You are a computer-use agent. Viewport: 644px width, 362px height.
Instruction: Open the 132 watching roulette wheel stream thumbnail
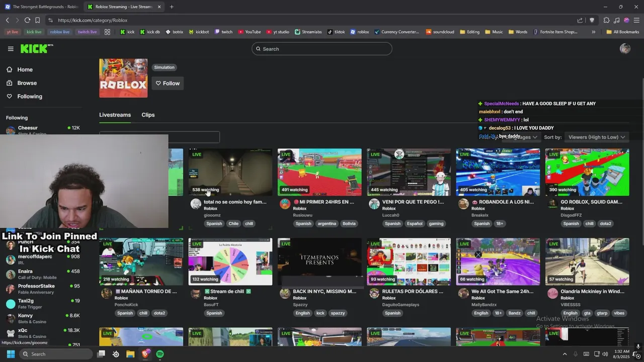point(230,261)
